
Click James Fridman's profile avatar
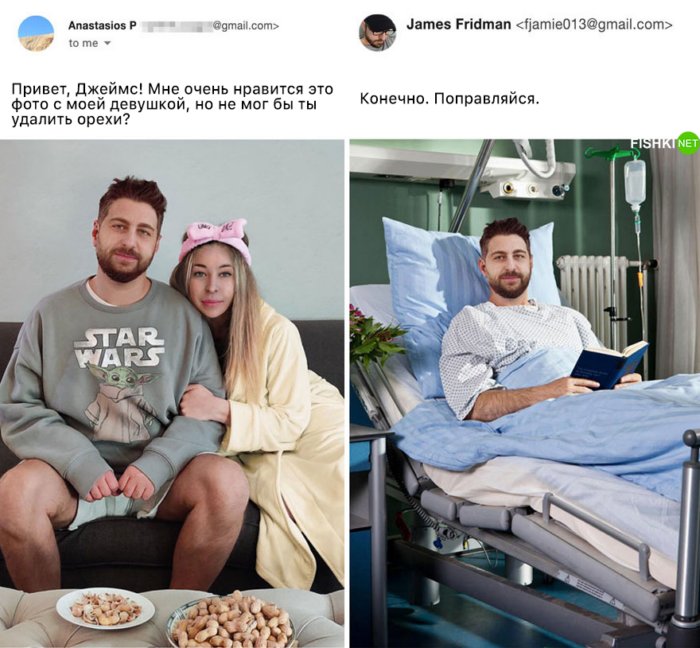click(x=378, y=33)
